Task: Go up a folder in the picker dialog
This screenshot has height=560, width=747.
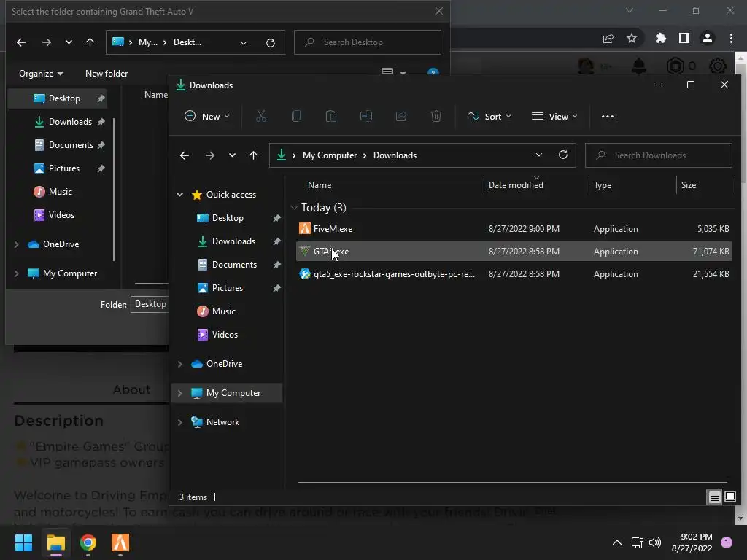Action: pyautogui.click(x=90, y=42)
